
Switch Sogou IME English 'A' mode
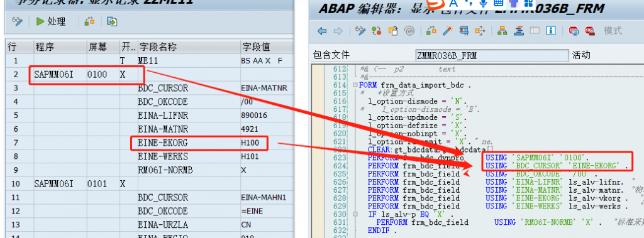[453, 3]
